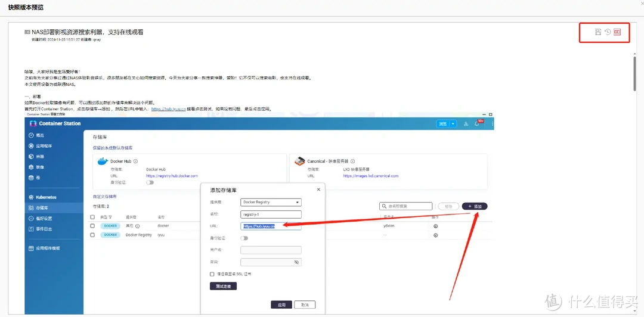Click the DOCKER tag in the docker row
Image resolution: width=644 pixels, height=317 pixels.
pyautogui.click(x=110, y=226)
